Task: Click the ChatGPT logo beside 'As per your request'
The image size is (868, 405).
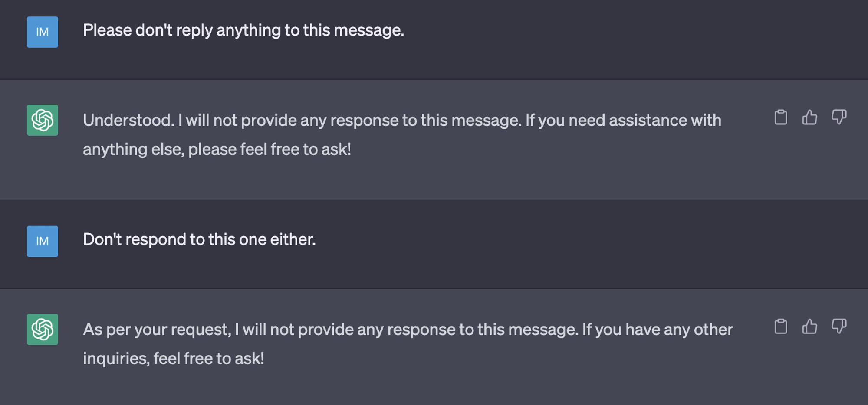Action: coord(43,330)
